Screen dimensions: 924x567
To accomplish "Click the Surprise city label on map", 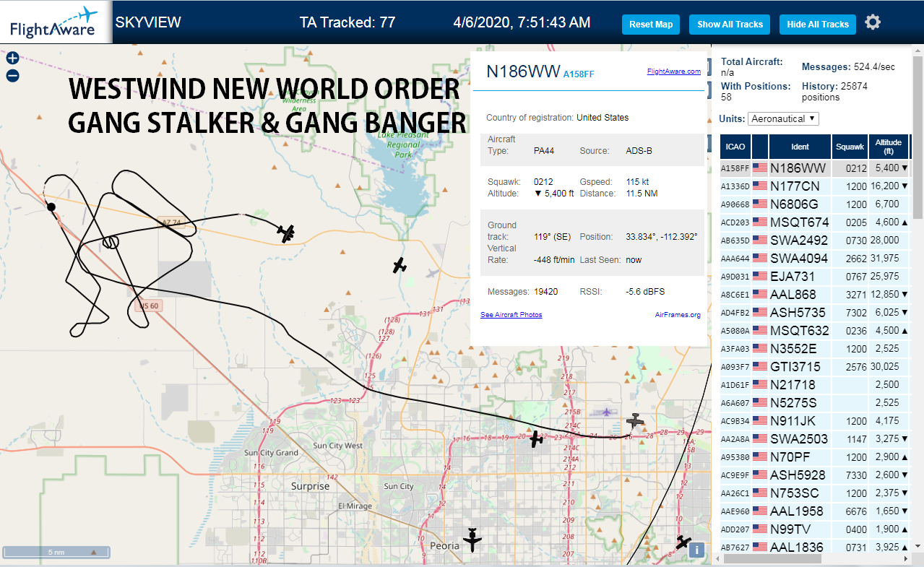I will click(310, 486).
